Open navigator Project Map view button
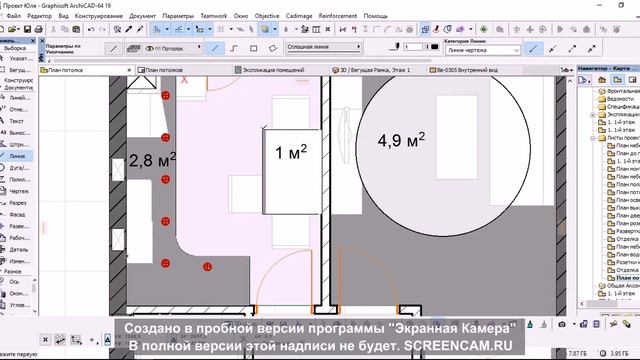This screenshot has height=360, width=640. pos(602,80)
